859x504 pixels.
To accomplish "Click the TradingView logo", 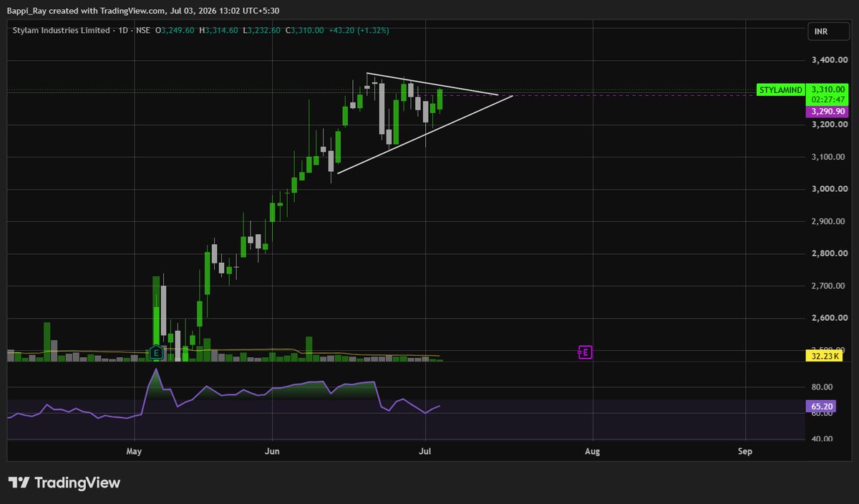I will [64, 483].
